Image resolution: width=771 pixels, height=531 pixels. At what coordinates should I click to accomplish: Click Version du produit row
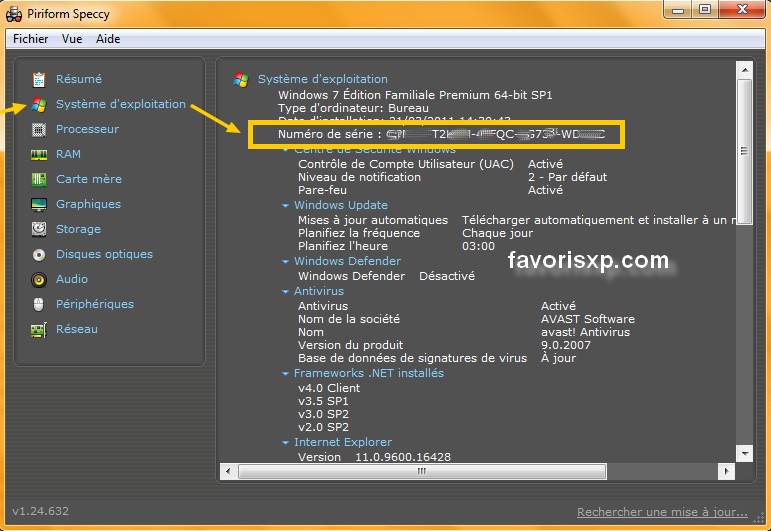pos(444,345)
